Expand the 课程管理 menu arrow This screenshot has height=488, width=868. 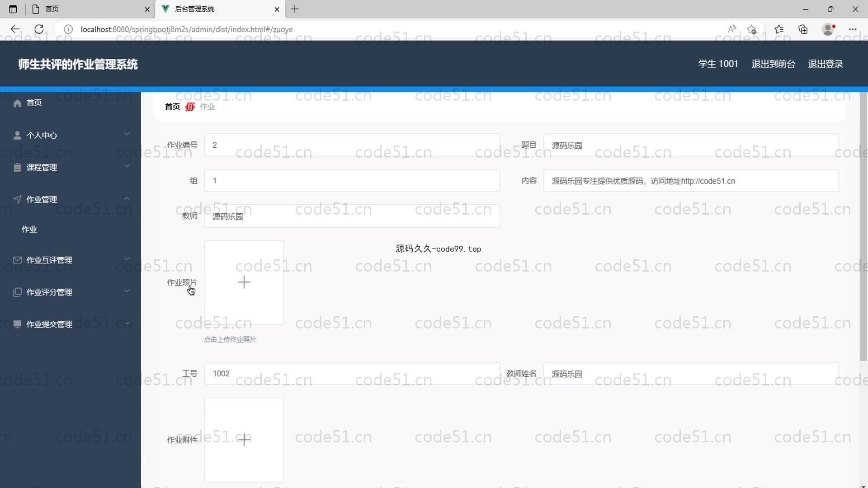click(x=127, y=166)
